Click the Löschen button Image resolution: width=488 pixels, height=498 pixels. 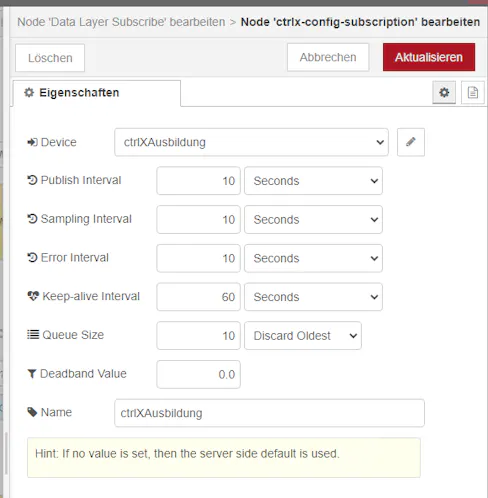click(50, 58)
